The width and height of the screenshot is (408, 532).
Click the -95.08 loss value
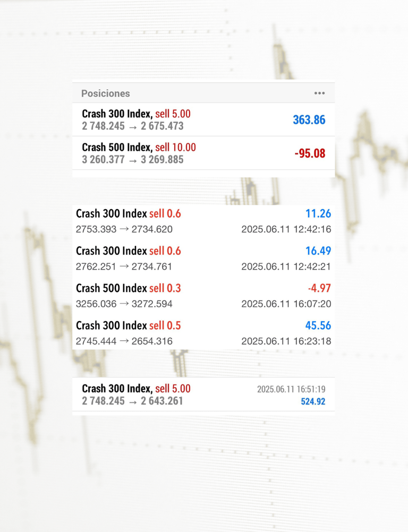point(310,153)
